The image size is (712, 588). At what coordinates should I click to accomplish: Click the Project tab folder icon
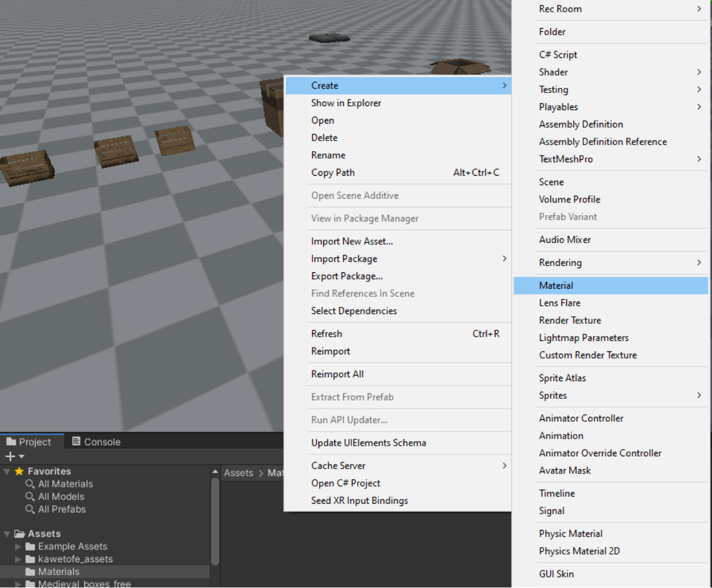11,441
